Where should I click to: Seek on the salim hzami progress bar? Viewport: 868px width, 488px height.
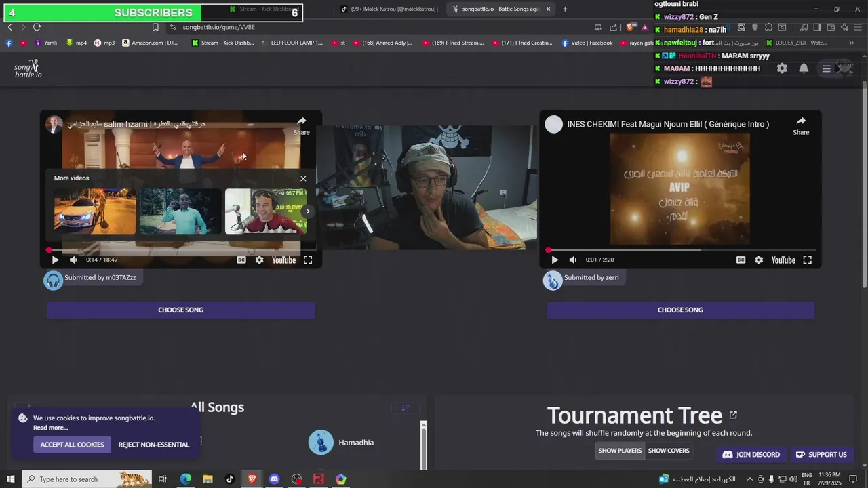click(180, 250)
